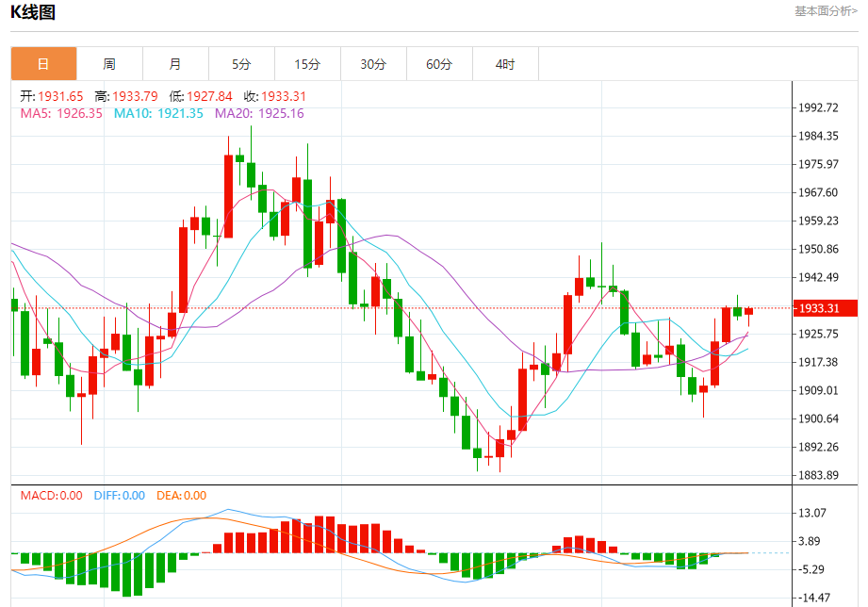This screenshot has height=607, width=868.
Task: Click the MA20: 1925.16 indicator label
Action: click(x=259, y=113)
